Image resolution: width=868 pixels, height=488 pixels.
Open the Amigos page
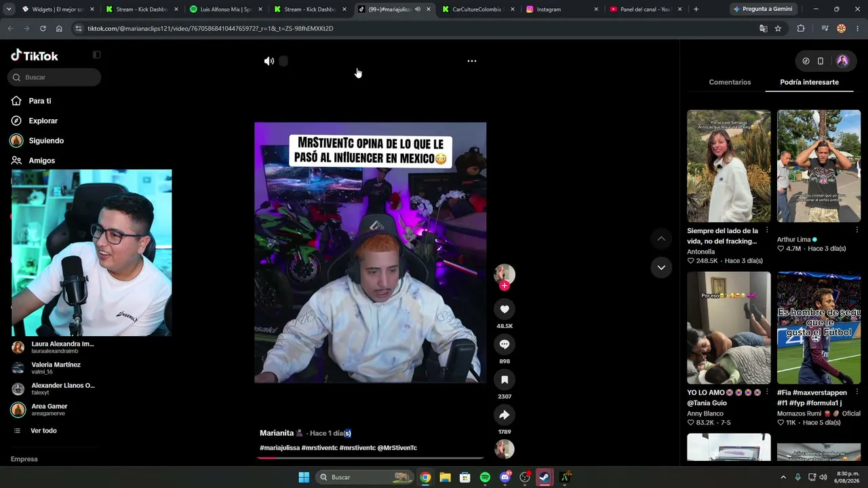pyautogui.click(x=42, y=161)
